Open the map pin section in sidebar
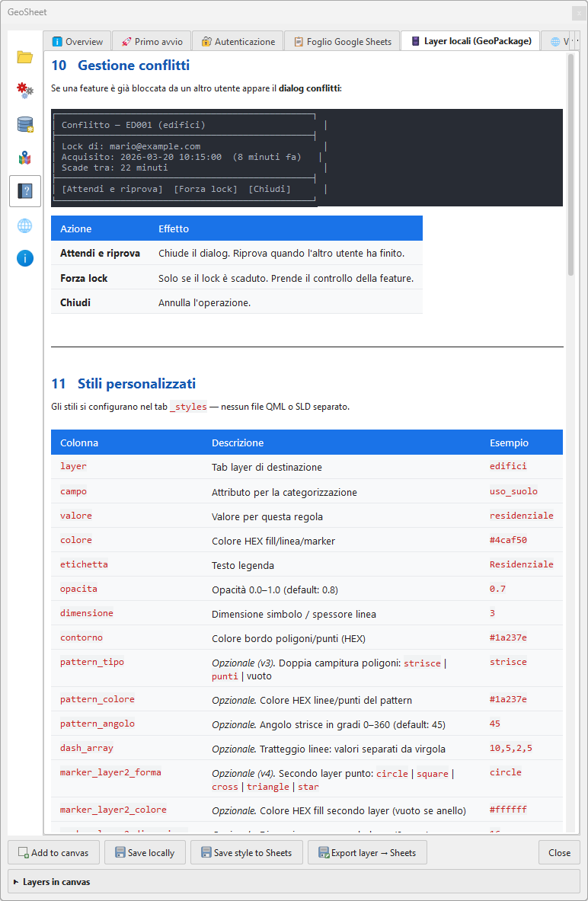The width and height of the screenshot is (588, 901). click(x=24, y=158)
